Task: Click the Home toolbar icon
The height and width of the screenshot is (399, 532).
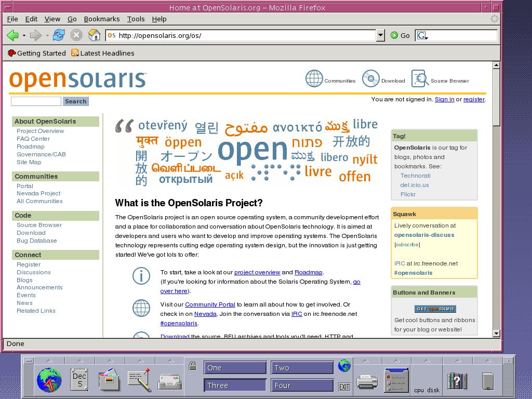Action: 94,35
